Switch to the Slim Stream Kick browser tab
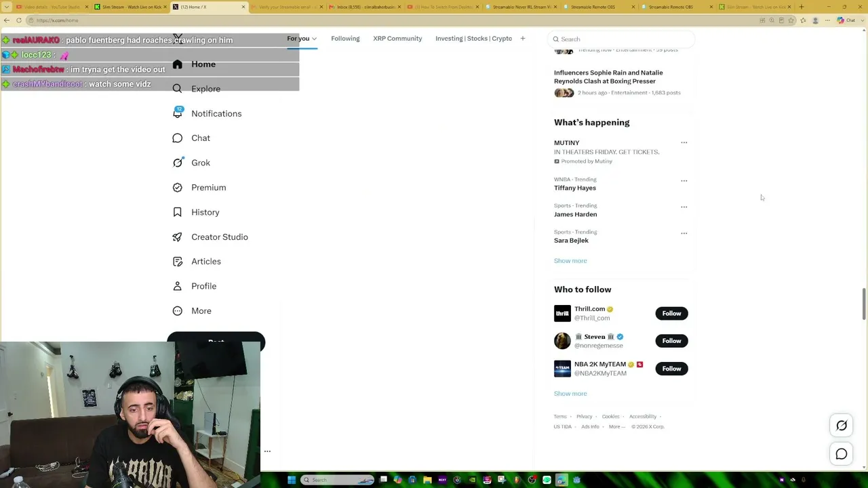 130,7
